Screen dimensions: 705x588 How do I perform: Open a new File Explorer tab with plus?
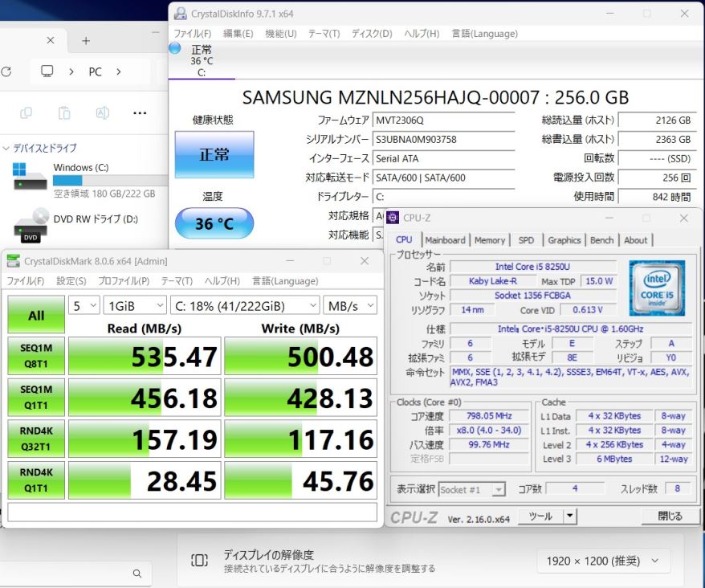pos(86,41)
